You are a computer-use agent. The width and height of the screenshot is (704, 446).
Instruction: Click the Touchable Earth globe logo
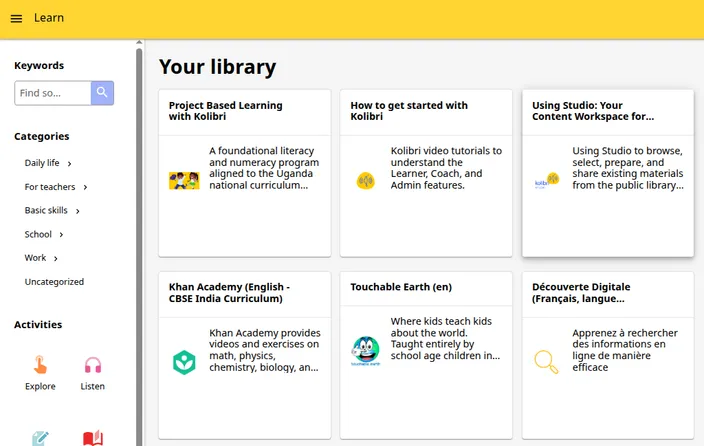(x=365, y=351)
